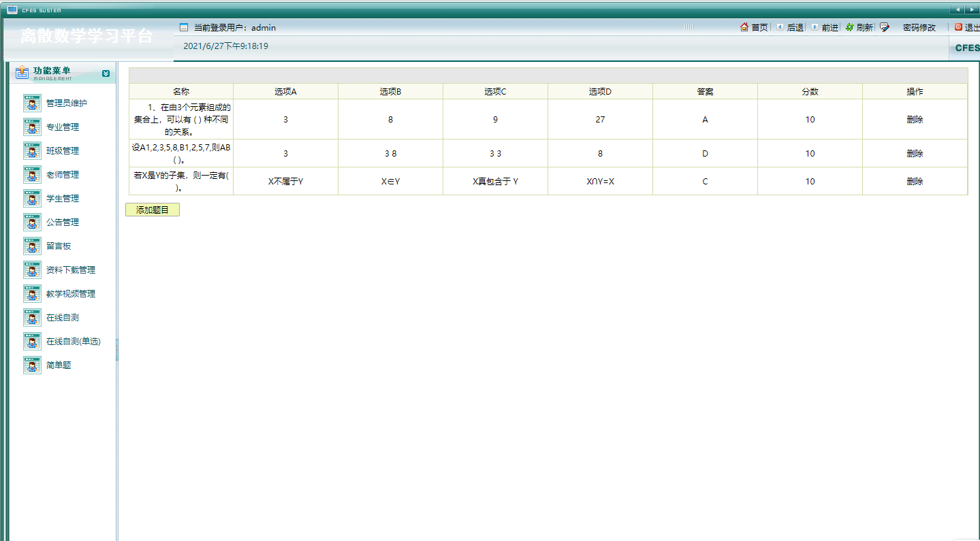
Task: Click the 前进 forward arrow icon
Action: (x=815, y=27)
